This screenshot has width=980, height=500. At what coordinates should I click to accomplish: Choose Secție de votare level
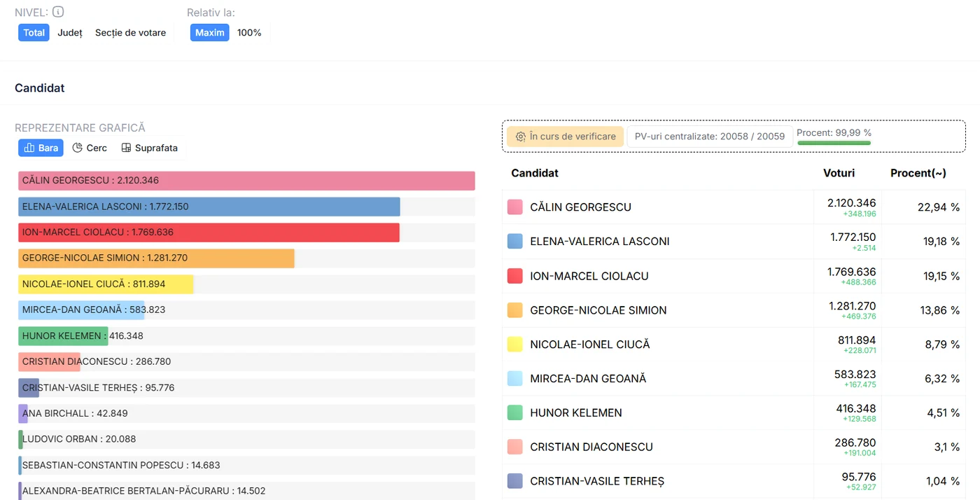[x=131, y=32]
